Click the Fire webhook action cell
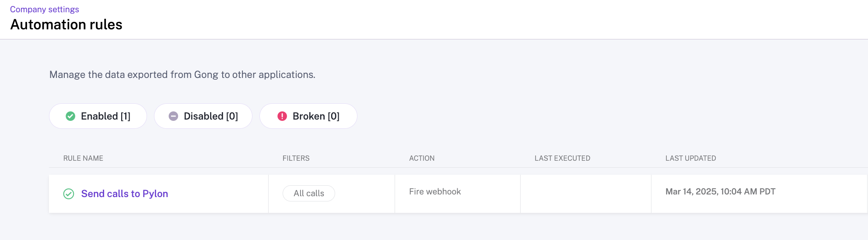Image resolution: width=868 pixels, height=240 pixels. [435, 192]
